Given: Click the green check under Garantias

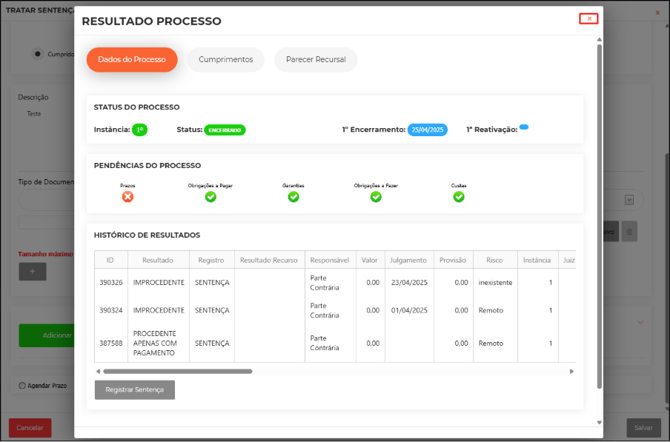Looking at the screenshot, I should pyautogui.click(x=293, y=197).
